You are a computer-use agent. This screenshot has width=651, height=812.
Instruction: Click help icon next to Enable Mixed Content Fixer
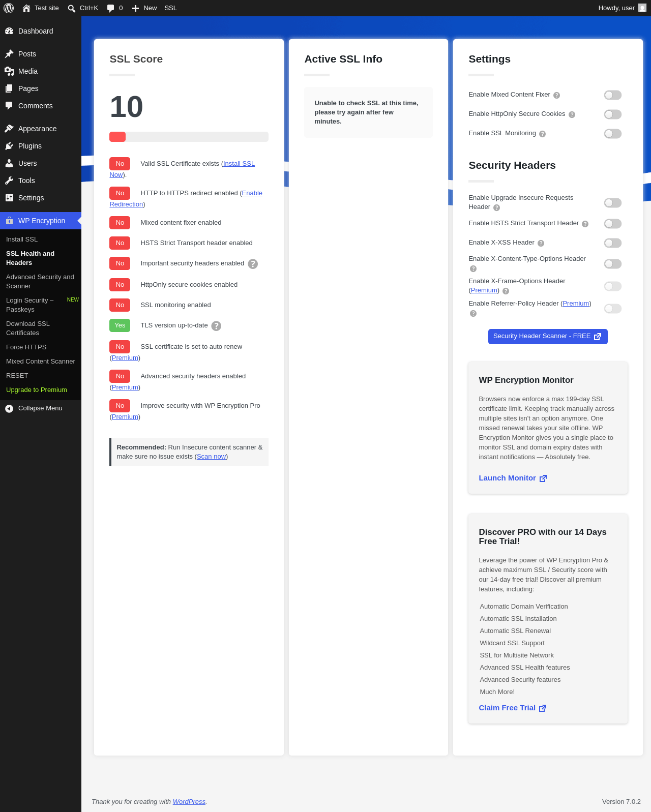[x=556, y=95]
